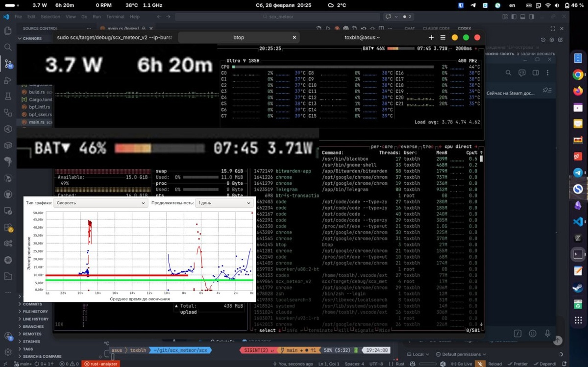Expand the REMOTES section
Viewport: 588px width, 367px height.
(x=29, y=334)
